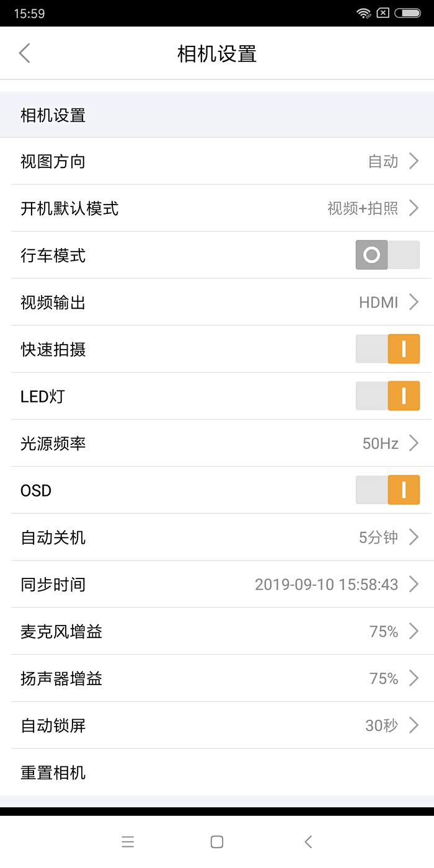Tap the 同步时间 date value
The height and width of the screenshot is (868, 434).
tap(326, 585)
